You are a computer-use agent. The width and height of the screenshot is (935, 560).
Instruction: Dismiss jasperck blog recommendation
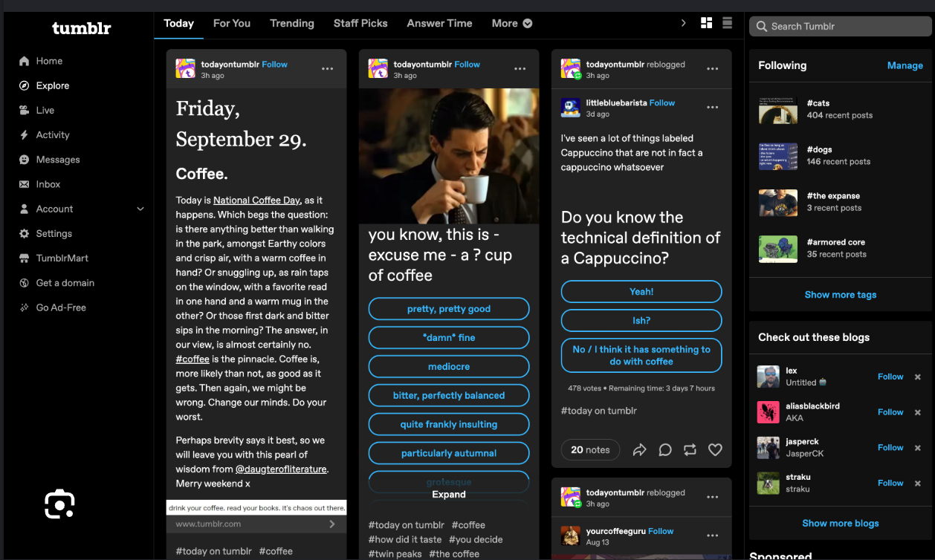[x=918, y=448]
